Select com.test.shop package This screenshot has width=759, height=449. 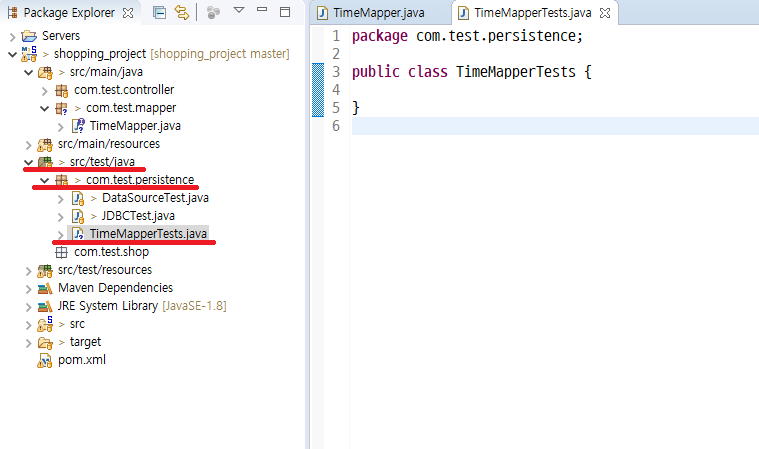(111, 252)
